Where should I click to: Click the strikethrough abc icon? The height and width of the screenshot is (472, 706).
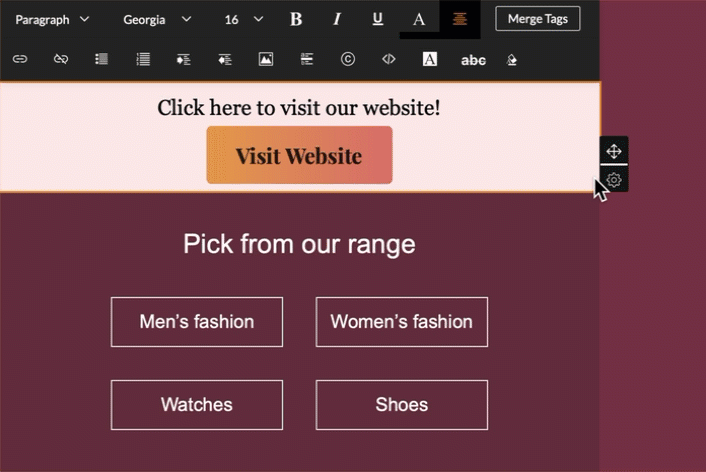tap(473, 60)
